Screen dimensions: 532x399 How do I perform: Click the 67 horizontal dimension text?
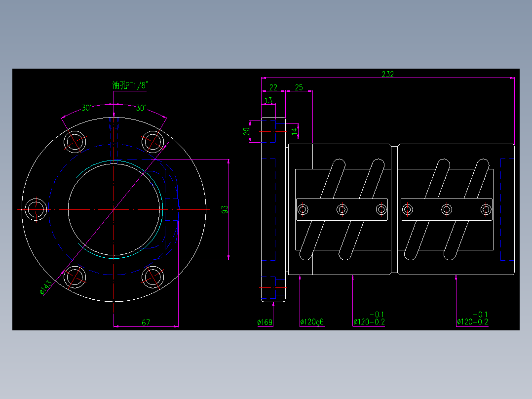click(x=146, y=322)
